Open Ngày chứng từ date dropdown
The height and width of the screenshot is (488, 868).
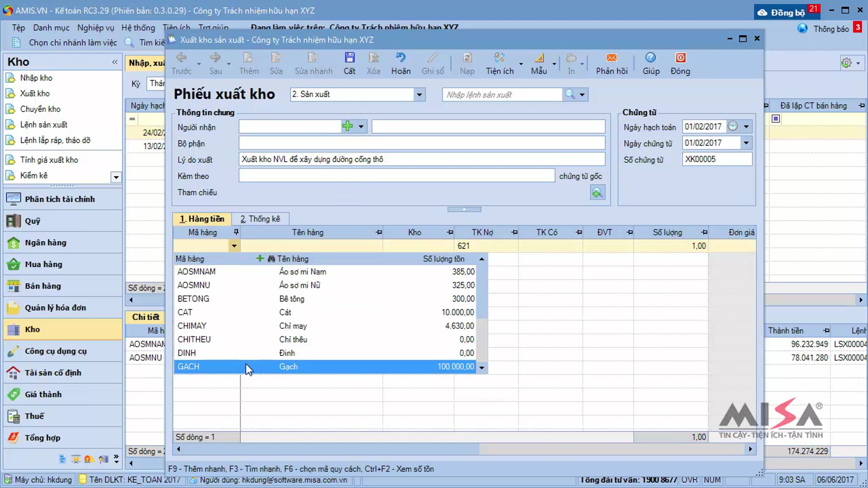746,143
